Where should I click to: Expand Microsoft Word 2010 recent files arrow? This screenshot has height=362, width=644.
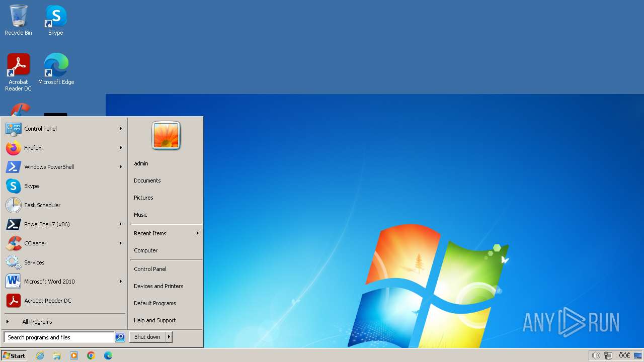[121, 282]
